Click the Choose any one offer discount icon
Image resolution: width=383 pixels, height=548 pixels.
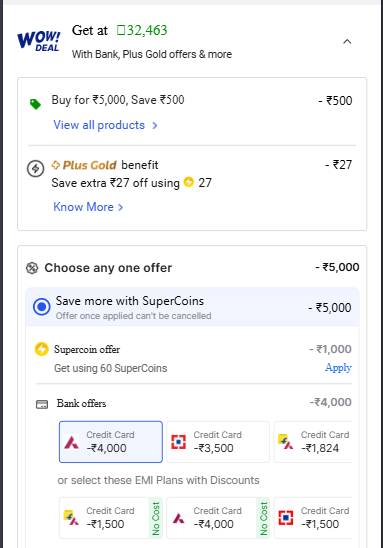click(32, 268)
